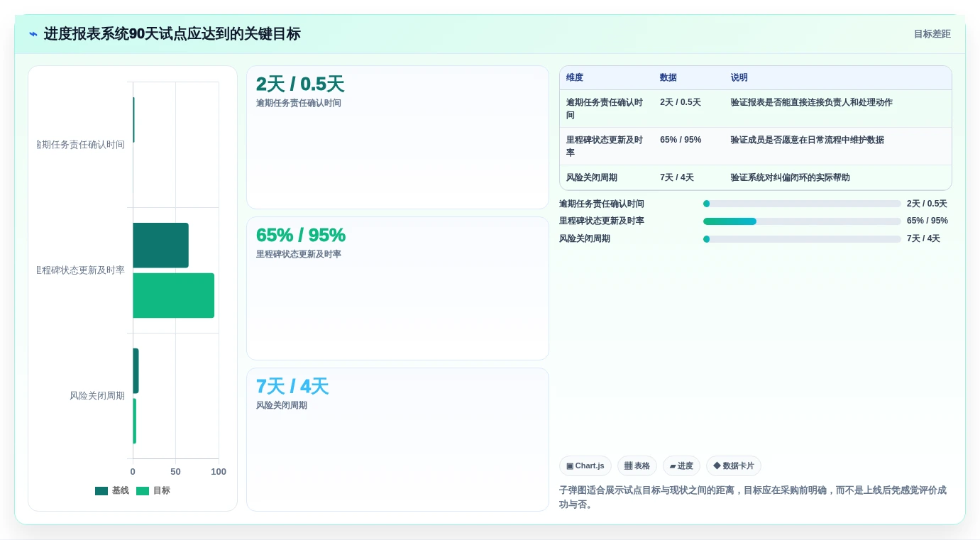Click the 风险关闭周期 baseline bar in chart

click(x=136, y=371)
